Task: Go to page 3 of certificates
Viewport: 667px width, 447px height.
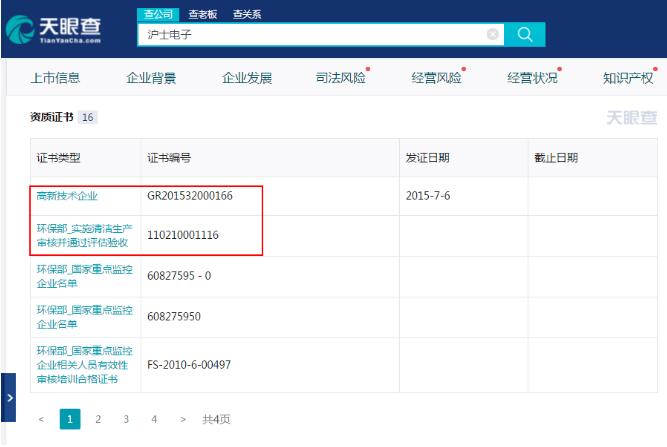Action: tap(126, 419)
